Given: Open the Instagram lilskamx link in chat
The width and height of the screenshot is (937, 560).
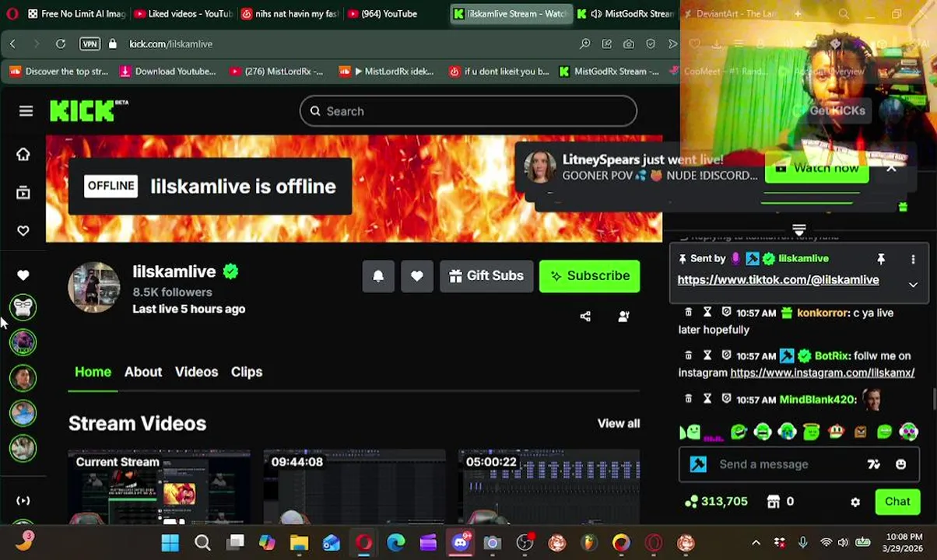Looking at the screenshot, I should [823, 373].
